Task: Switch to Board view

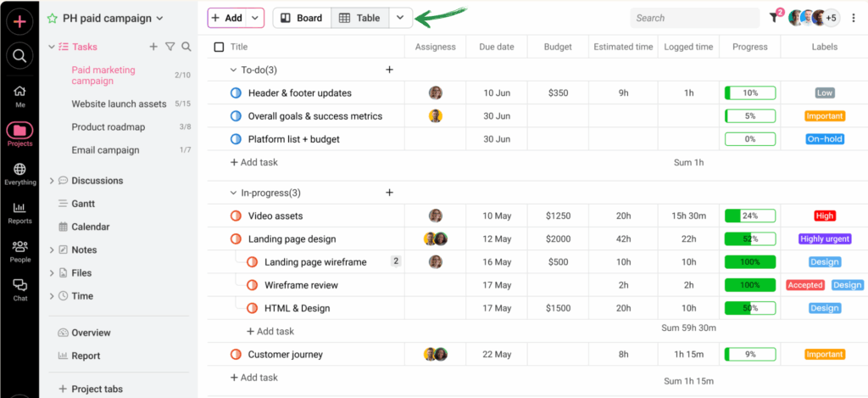Action: [302, 18]
